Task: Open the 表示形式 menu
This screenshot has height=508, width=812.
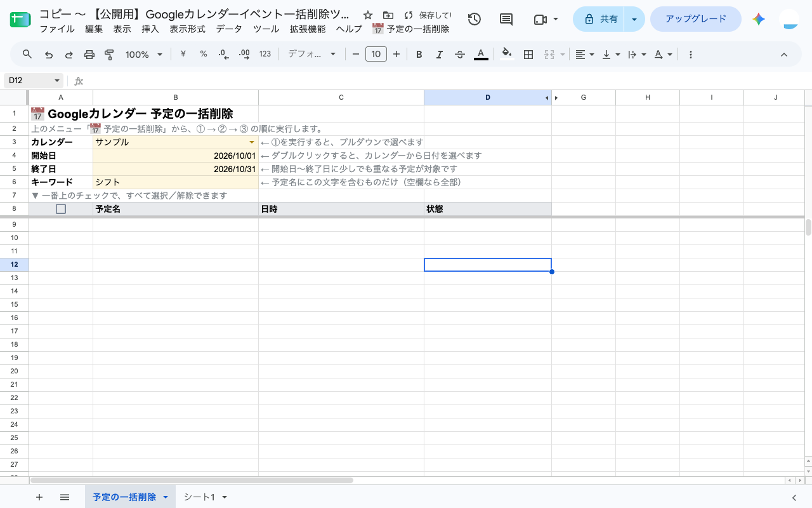Action: (188, 29)
